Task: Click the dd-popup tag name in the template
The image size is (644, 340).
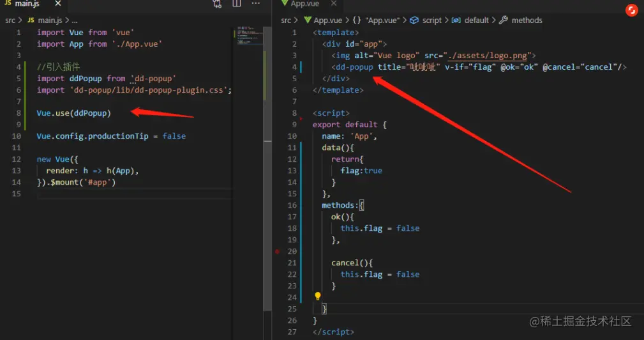Action: tap(354, 67)
